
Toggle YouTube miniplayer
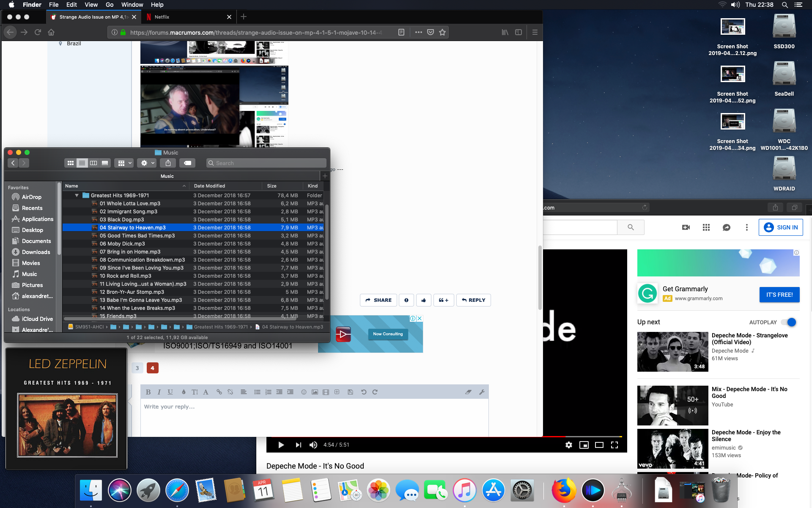click(584, 445)
